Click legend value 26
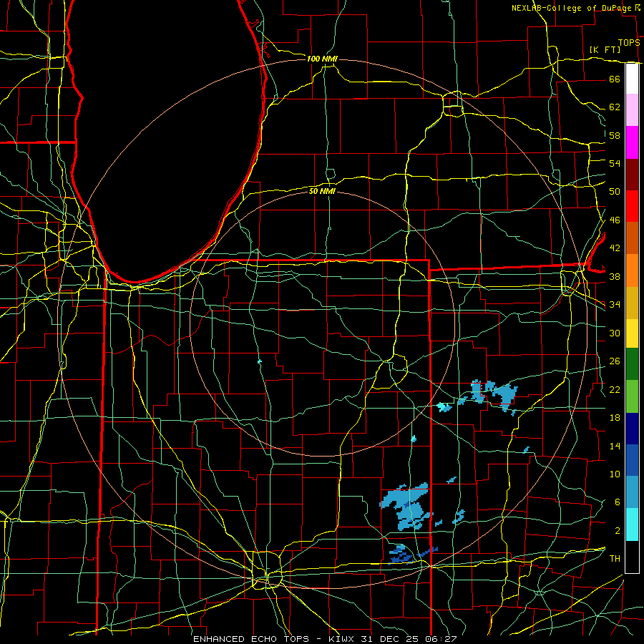Screen dimensions: 644x644 click(x=615, y=361)
